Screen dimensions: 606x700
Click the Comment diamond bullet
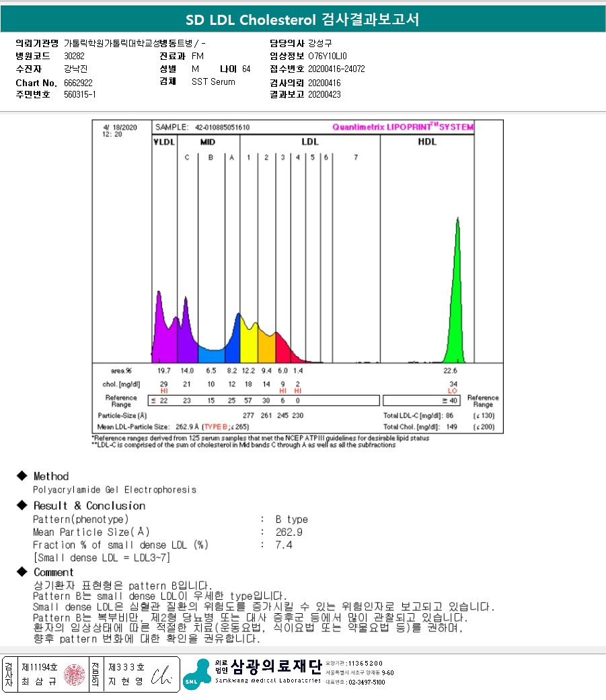[22, 572]
